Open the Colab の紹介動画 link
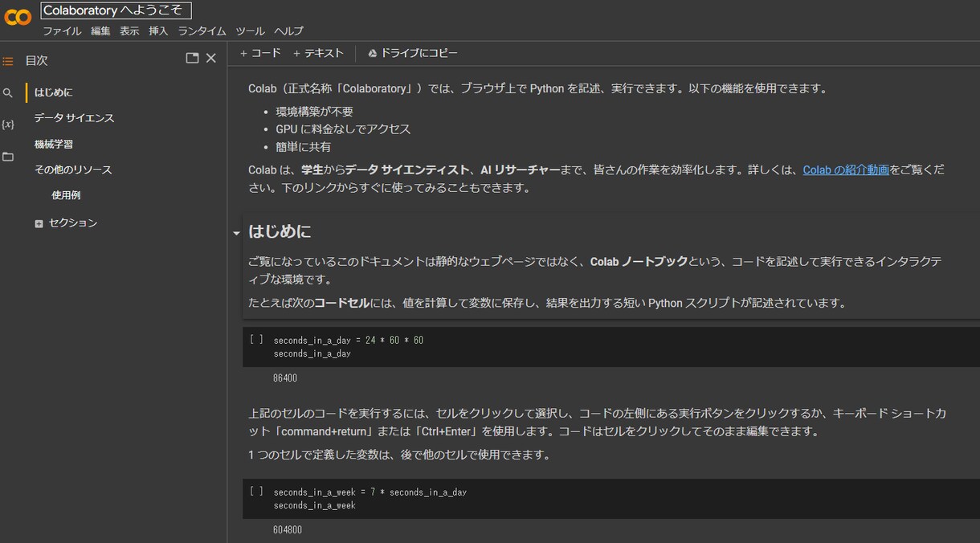 [846, 170]
